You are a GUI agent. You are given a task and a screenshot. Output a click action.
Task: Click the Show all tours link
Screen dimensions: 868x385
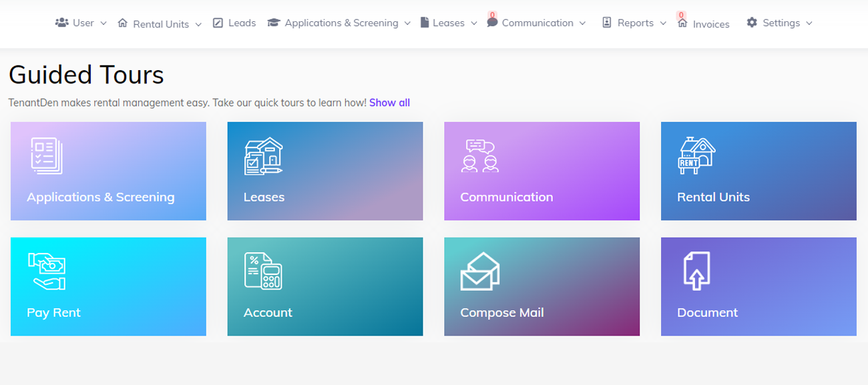click(x=389, y=103)
